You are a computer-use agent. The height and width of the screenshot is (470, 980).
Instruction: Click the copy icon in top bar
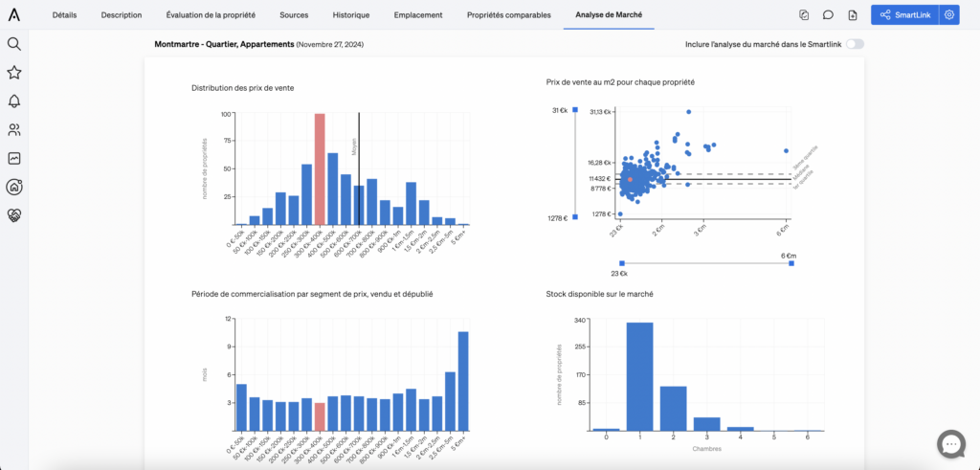(804, 15)
